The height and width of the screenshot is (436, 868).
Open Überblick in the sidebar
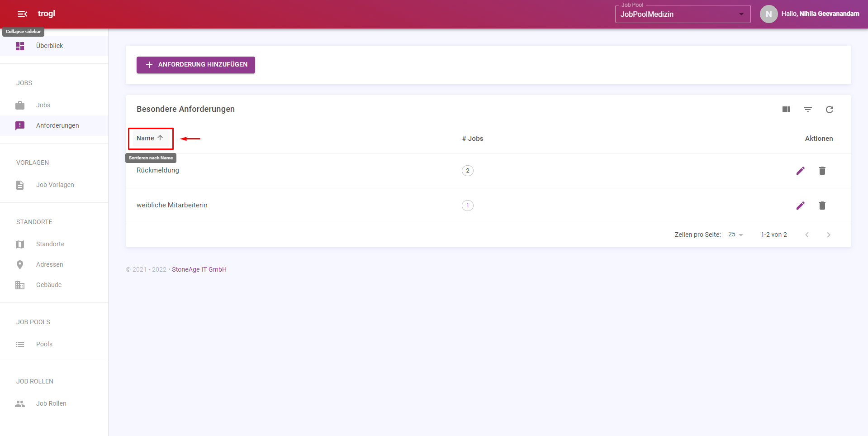54,46
